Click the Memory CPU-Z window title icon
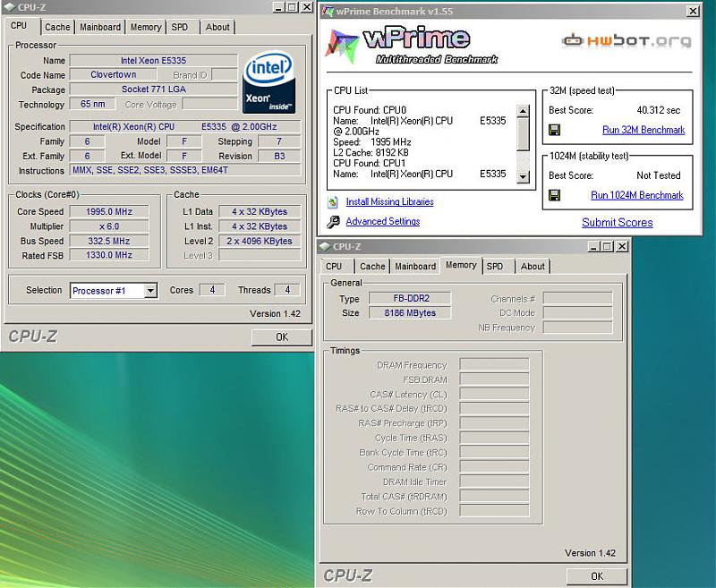 click(x=324, y=246)
